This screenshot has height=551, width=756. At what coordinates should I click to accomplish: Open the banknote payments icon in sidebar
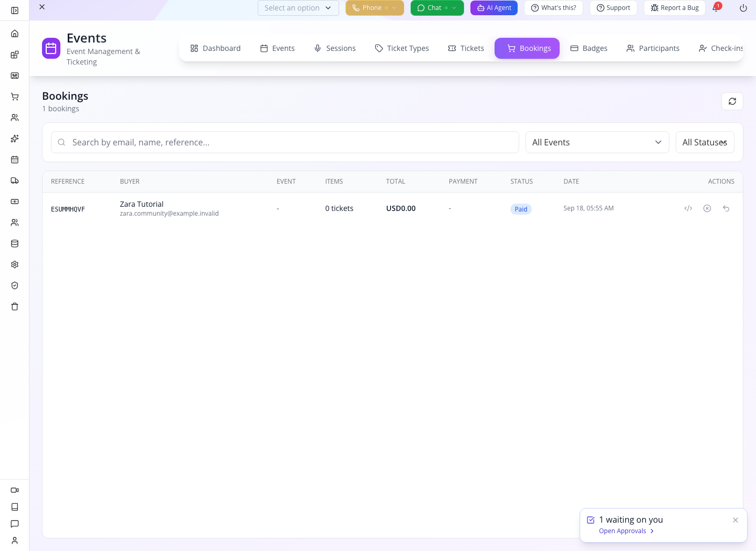(15, 202)
